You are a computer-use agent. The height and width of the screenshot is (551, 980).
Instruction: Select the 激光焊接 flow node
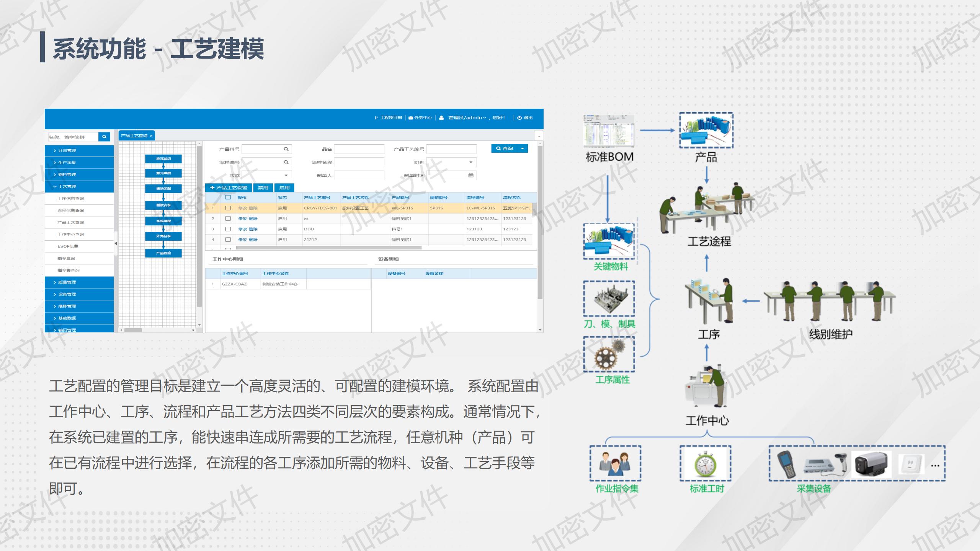pos(163,173)
